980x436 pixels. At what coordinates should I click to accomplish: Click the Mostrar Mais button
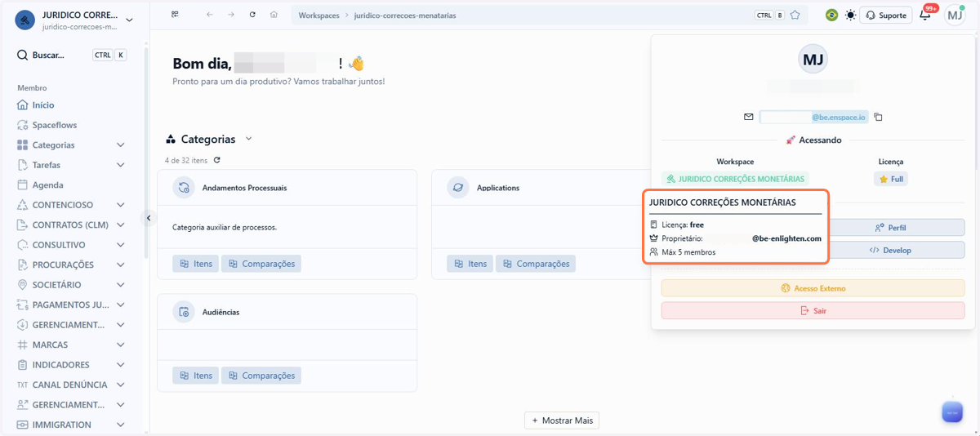(562, 420)
